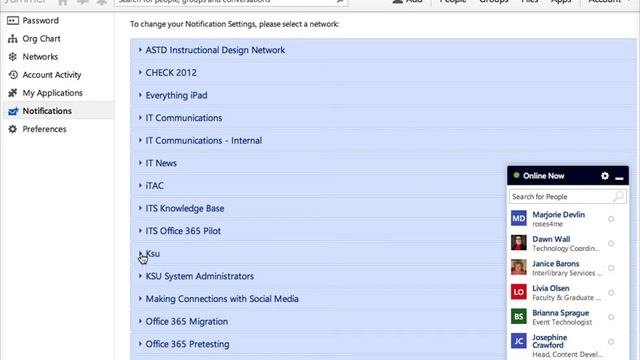Image resolution: width=640 pixels, height=360 pixels.
Task: Click the Preferences gear icon
Action: pos(13,129)
